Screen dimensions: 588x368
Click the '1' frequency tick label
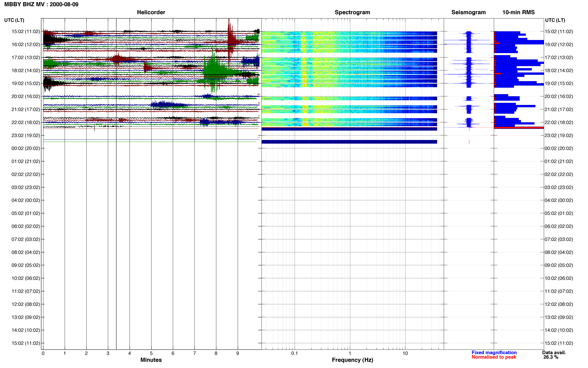[x=350, y=353]
